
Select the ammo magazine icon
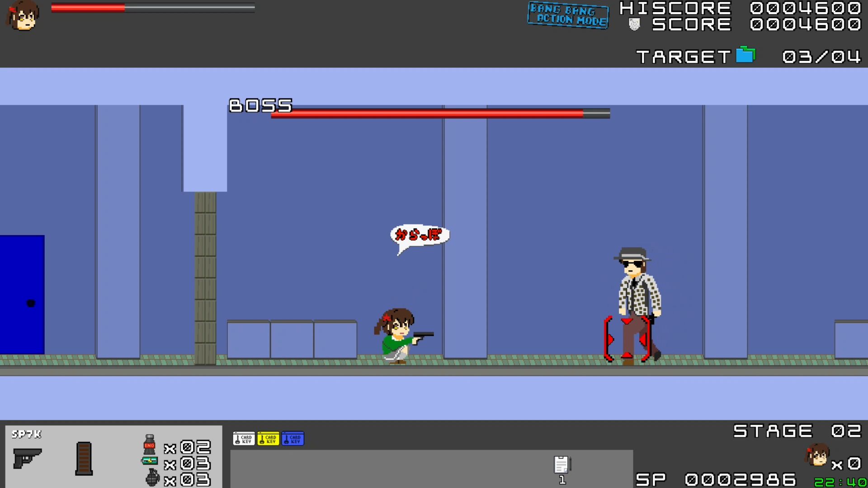tap(84, 459)
